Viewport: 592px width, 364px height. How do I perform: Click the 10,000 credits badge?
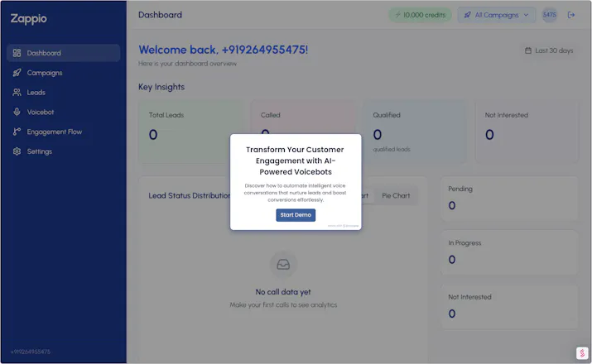[x=421, y=15]
